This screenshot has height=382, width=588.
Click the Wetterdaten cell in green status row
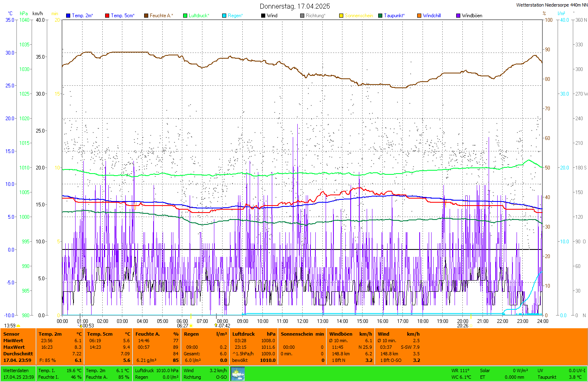[x=16, y=371]
